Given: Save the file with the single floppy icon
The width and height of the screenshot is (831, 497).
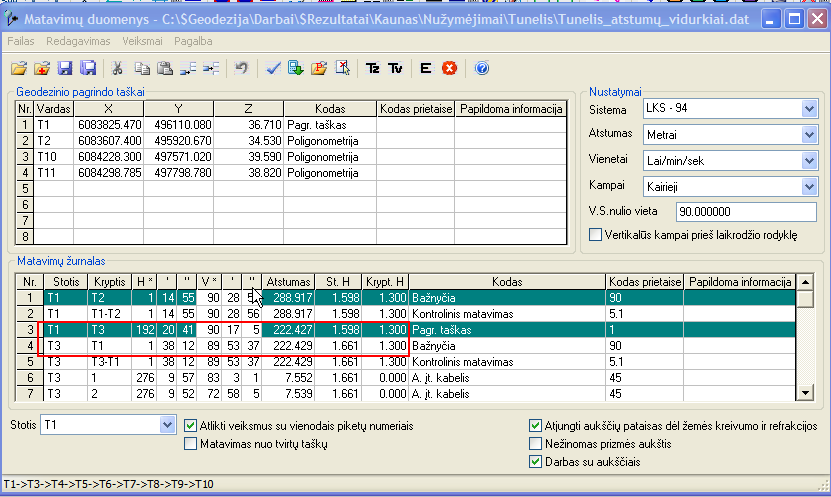Looking at the screenshot, I should tap(65, 68).
